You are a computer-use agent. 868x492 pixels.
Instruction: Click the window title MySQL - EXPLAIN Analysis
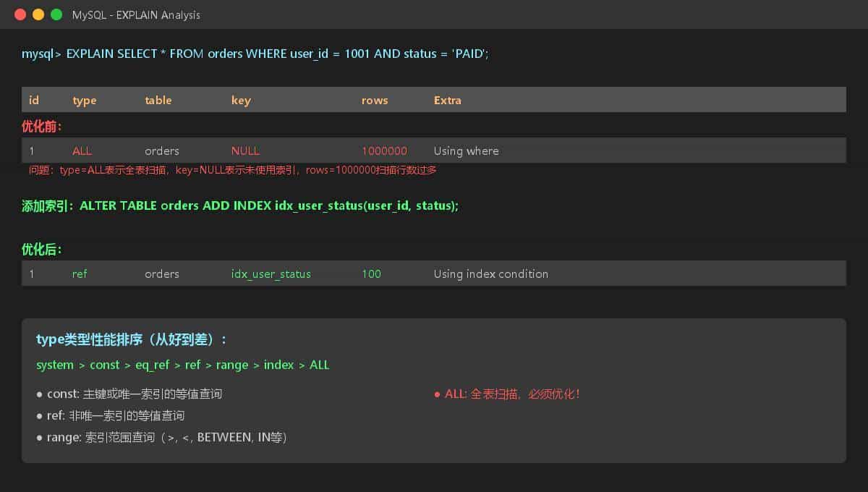pos(136,14)
